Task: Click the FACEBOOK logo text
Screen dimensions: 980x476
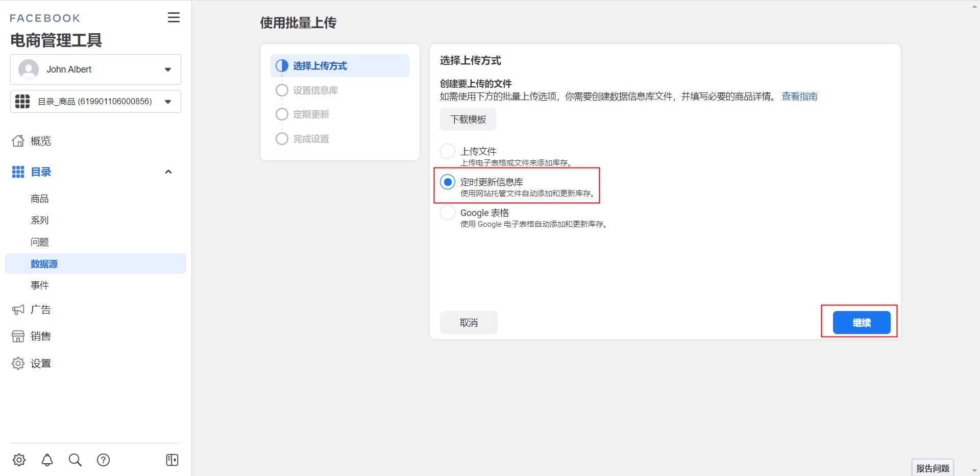Action: point(45,18)
